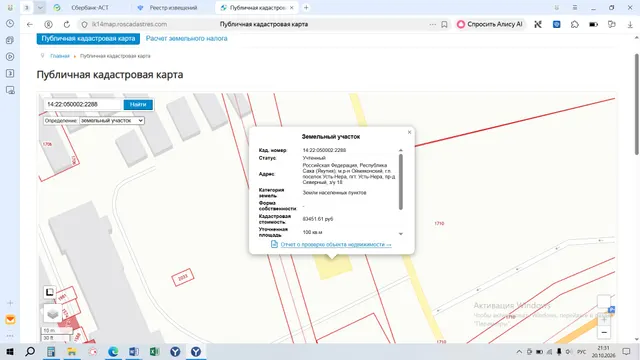Open the orange mail icon in sidebar
The width and height of the screenshot is (640, 360).
[10, 320]
